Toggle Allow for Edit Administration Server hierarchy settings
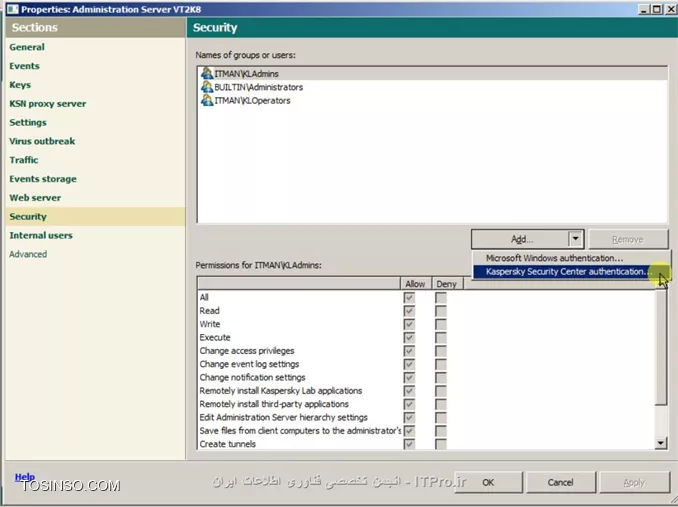Image resolution: width=678 pixels, height=507 pixels. point(409,418)
